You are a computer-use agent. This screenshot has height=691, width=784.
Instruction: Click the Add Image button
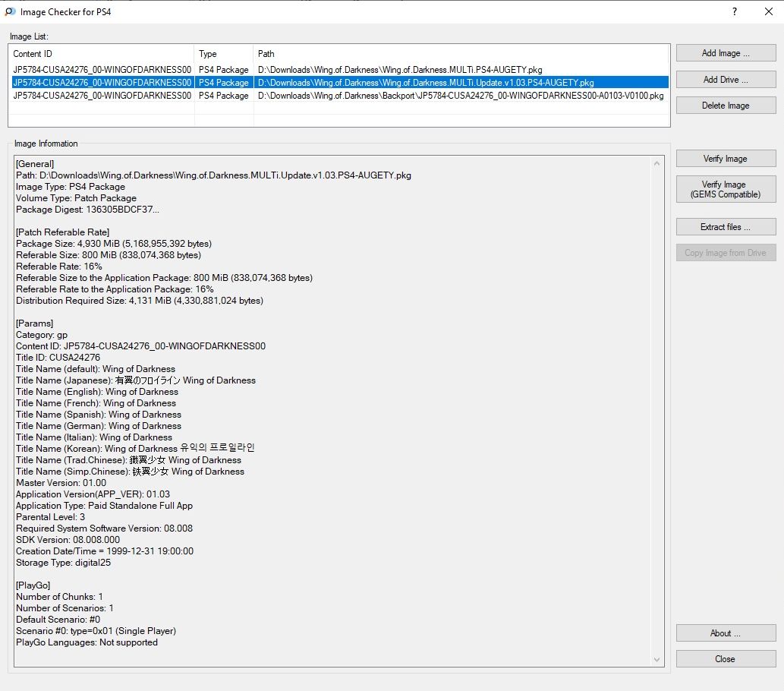726,53
